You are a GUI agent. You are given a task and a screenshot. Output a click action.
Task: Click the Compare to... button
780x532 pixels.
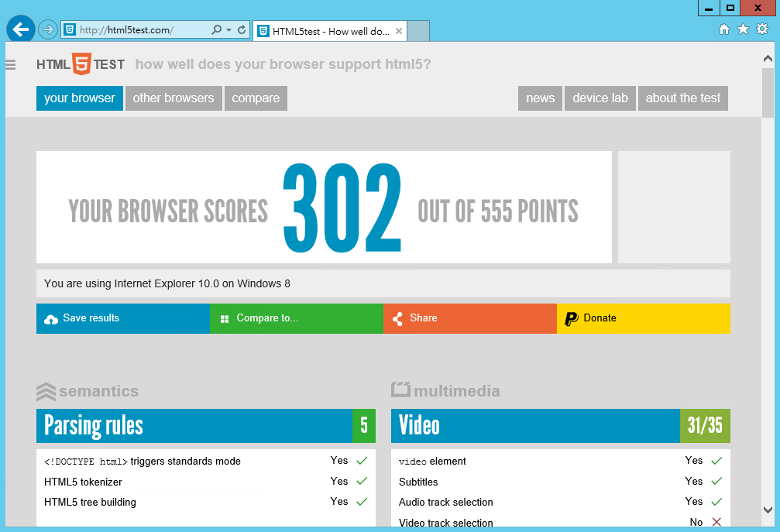pos(297,319)
